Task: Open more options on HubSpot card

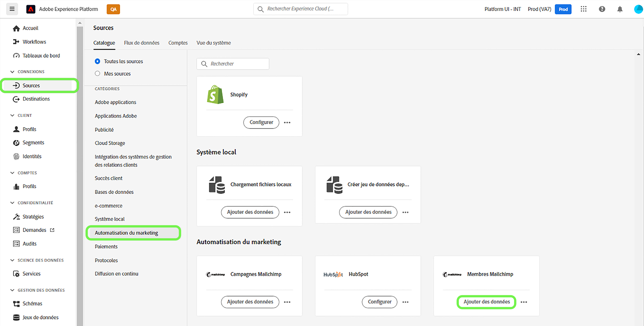Action: [x=405, y=302]
